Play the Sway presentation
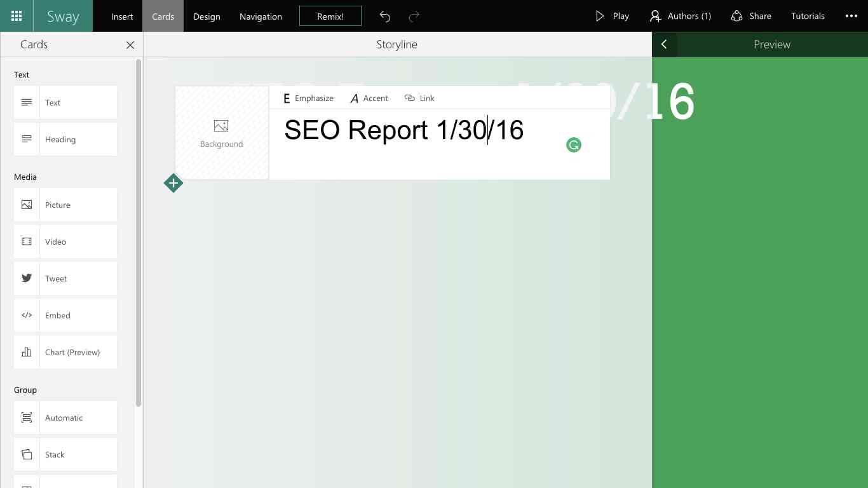 coord(612,16)
